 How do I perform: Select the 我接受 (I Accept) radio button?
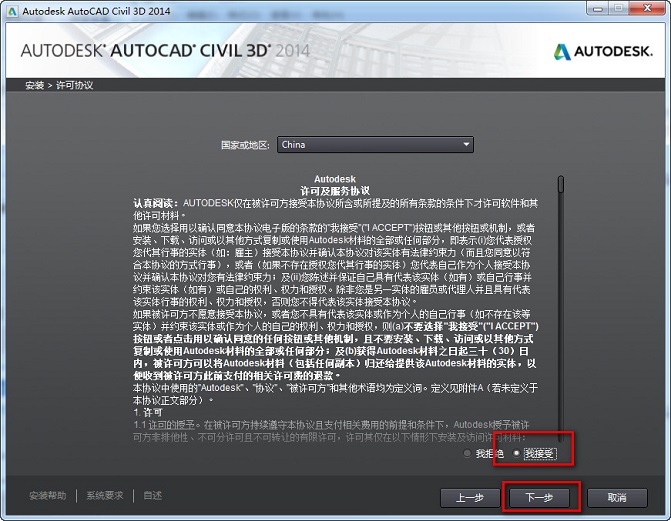(516, 453)
